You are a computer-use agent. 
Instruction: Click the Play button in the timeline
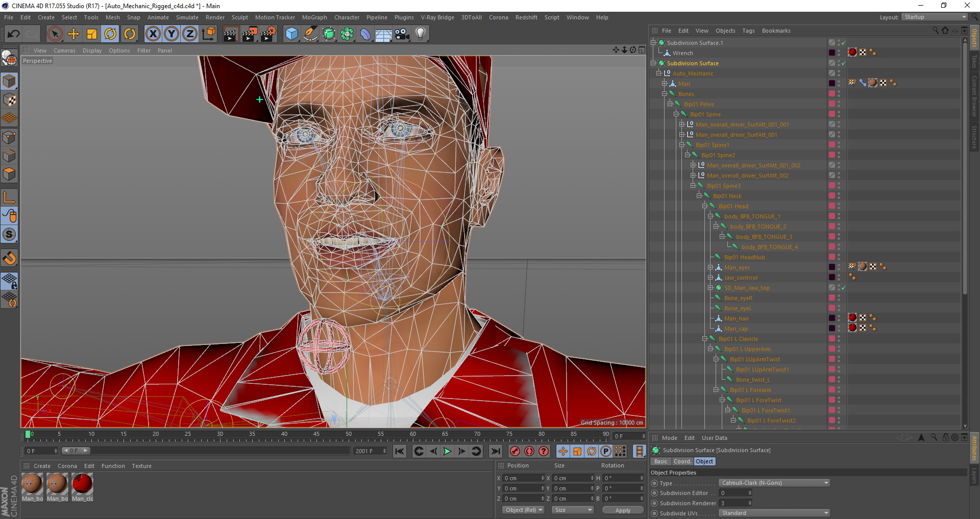447,451
